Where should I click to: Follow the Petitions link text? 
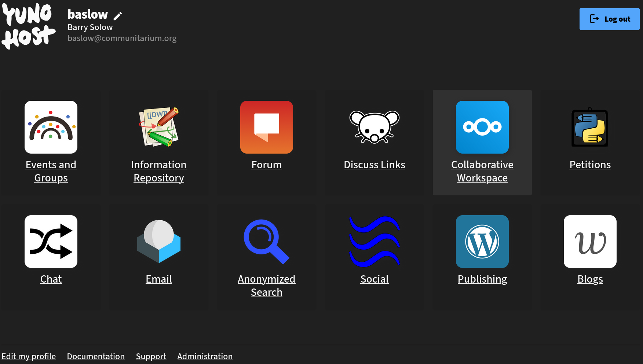[590, 165]
